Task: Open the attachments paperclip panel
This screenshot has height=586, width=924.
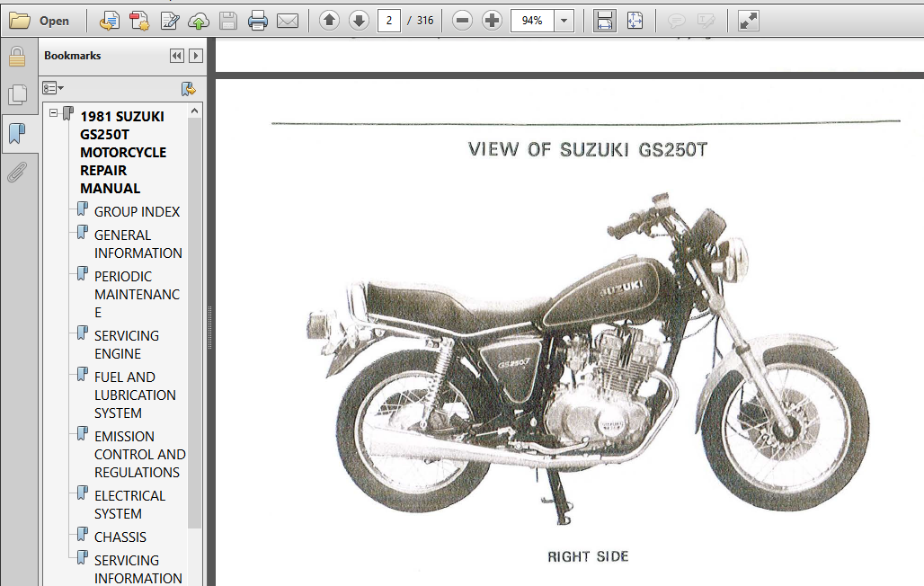Action: pos(17,173)
